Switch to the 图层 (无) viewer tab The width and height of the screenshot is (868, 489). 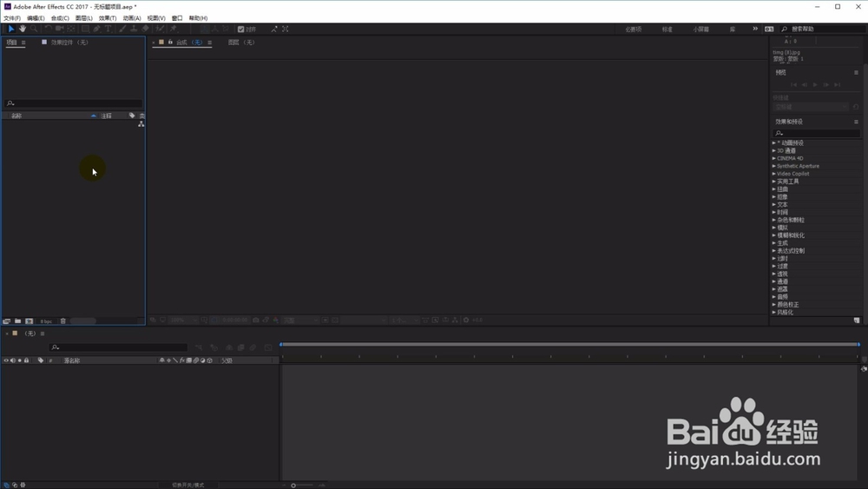coord(241,43)
